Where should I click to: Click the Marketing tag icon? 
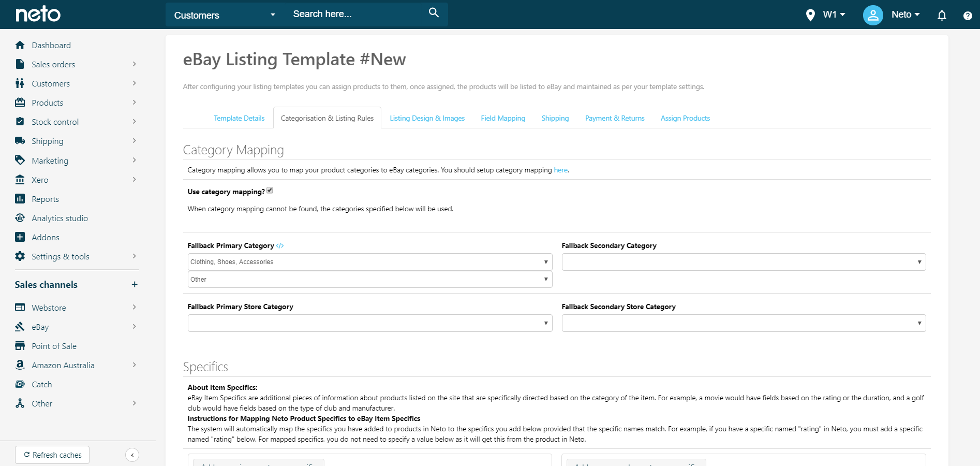(20, 160)
